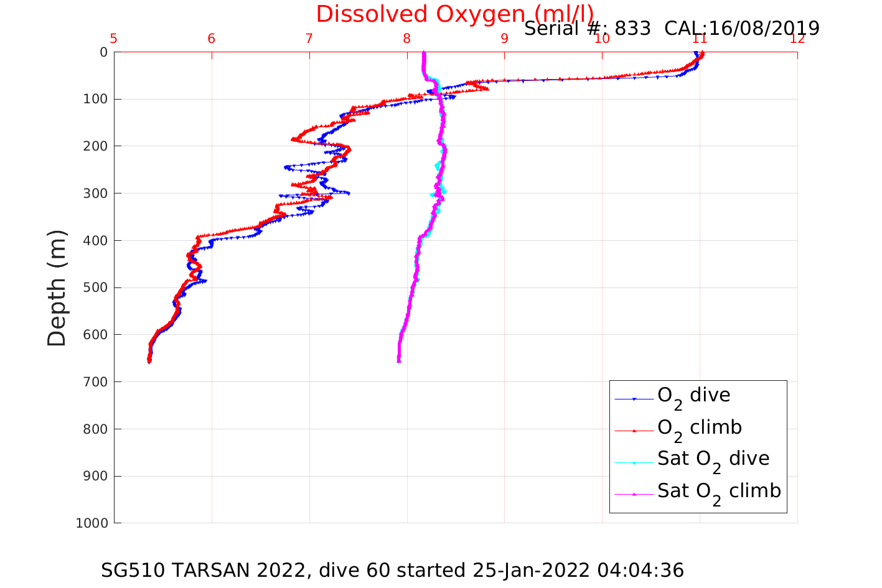This screenshot has height=588, width=882.
Task: Click the 'O2 dive' legend entry
Action: pos(694,397)
